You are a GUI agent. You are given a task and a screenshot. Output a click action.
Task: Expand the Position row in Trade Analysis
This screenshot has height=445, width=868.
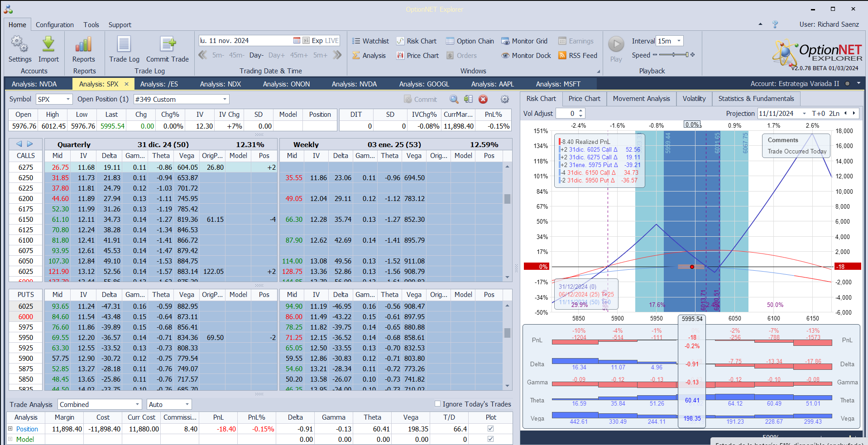[x=10, y=428]
